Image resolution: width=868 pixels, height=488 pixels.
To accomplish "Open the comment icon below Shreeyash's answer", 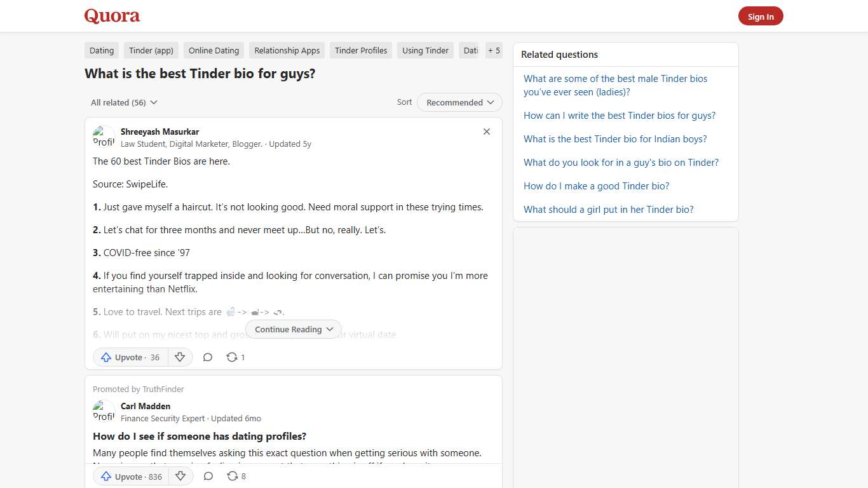I will click(x=208, y=357).
